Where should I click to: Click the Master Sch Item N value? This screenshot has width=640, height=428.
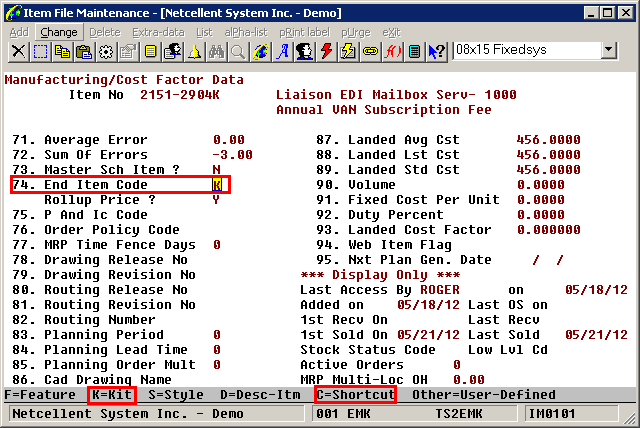click(216, 170)
